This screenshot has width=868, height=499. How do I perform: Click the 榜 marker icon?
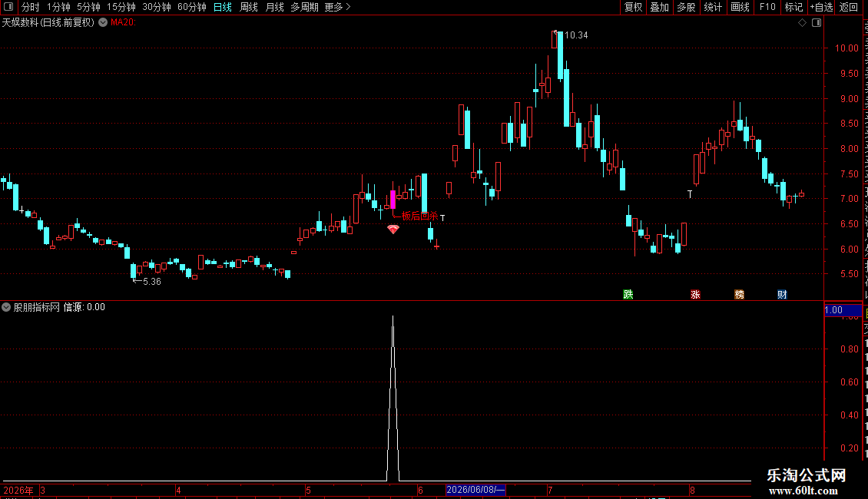point(739,294)
